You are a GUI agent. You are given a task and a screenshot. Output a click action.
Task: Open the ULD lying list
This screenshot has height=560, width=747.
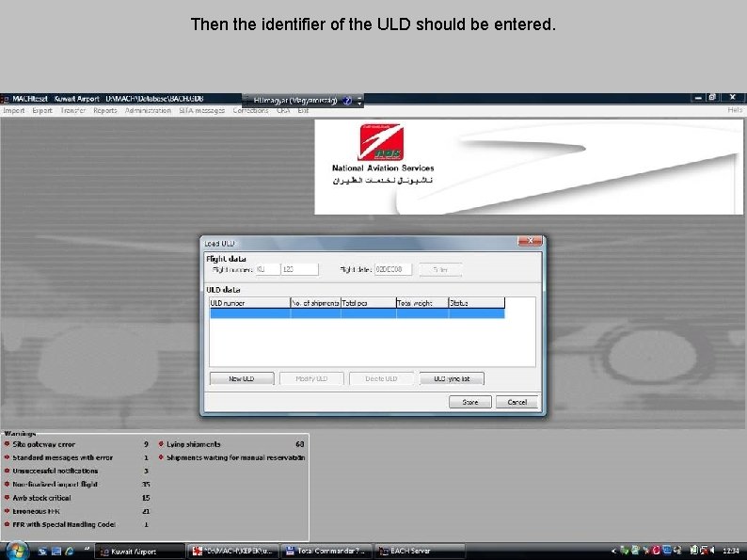(x=452, y=379)
